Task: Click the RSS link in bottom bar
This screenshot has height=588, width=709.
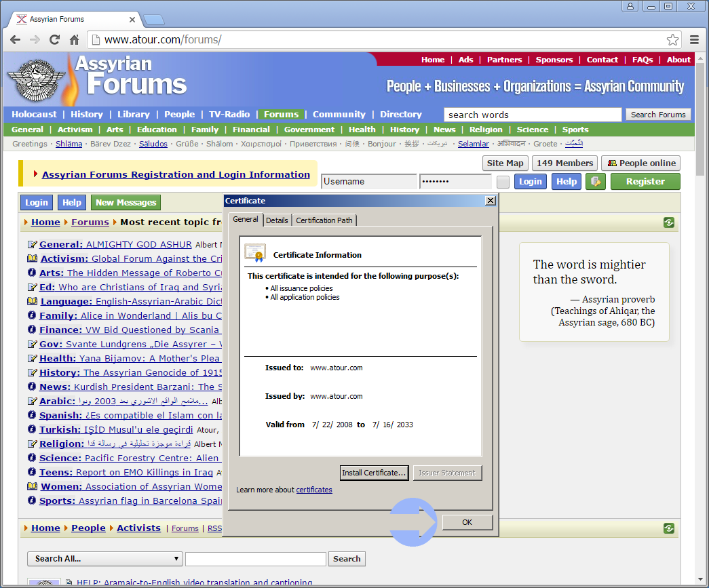Action: point(215,528)
